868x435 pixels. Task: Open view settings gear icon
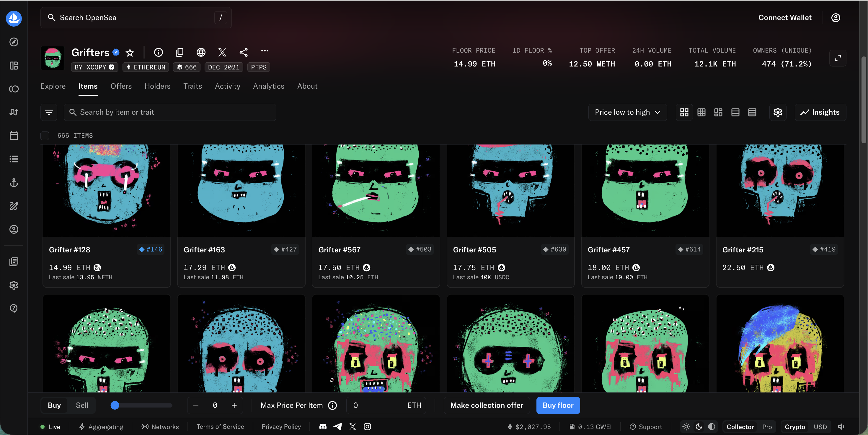778,112
